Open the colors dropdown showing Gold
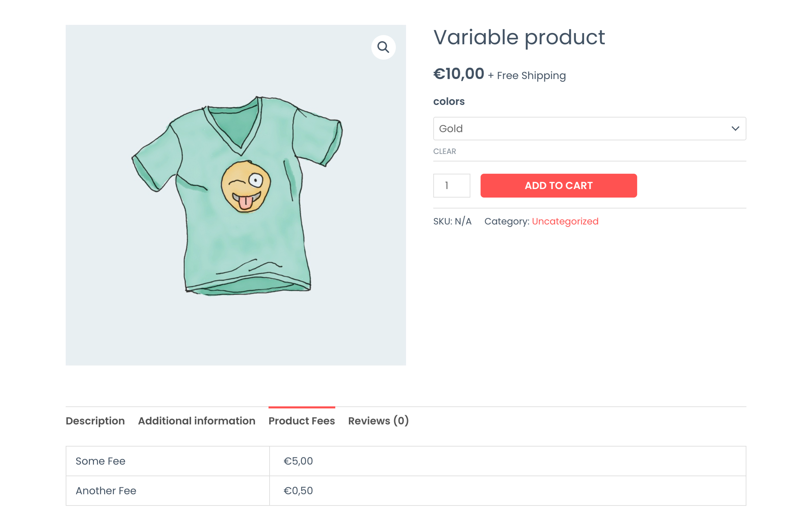Viewport: 812px width, 532px height. point(589,129)
